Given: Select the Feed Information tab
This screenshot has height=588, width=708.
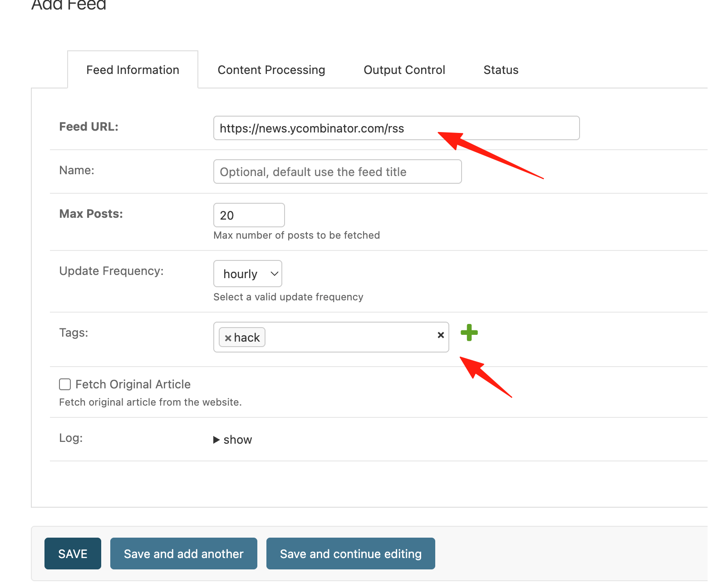Looking at the screenshot, I should coord(133,70).
